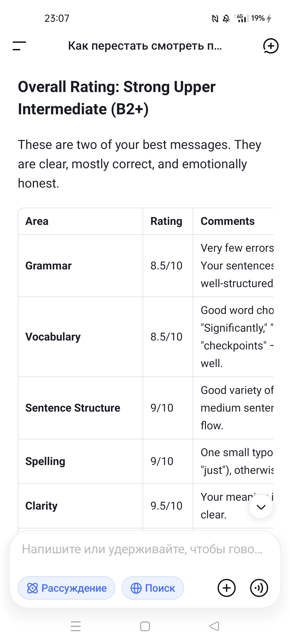
Task: Tap the attach plus icon in input bar
Action: coord(226,588)
